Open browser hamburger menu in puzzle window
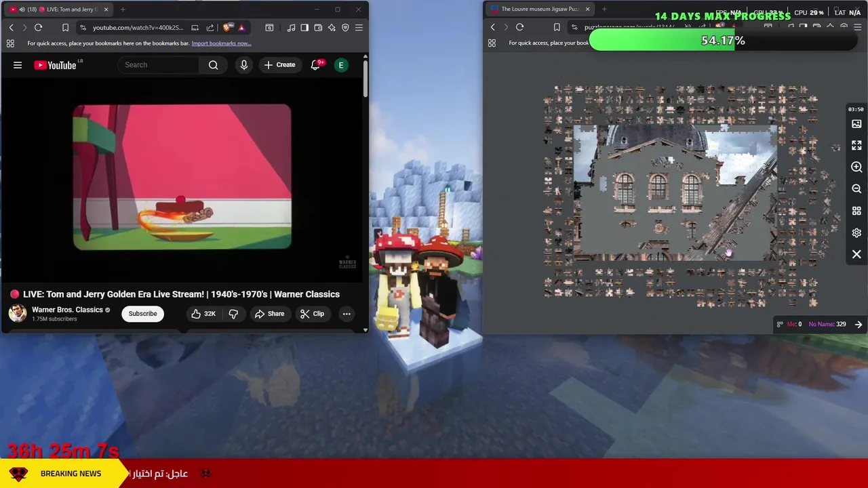Screen dimensions: 868x488 [857, 28]
